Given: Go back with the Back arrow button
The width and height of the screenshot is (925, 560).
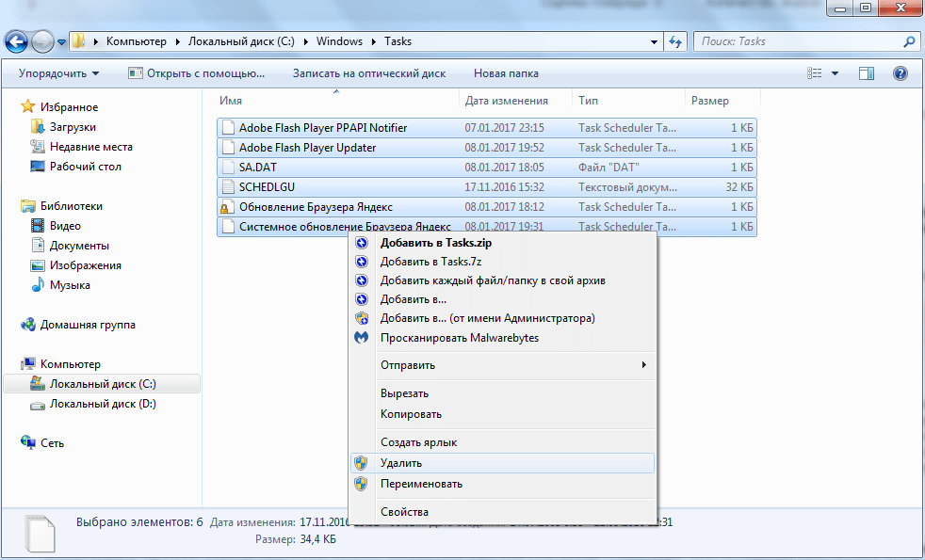Looking at the screenshot, I should point(16,41).
